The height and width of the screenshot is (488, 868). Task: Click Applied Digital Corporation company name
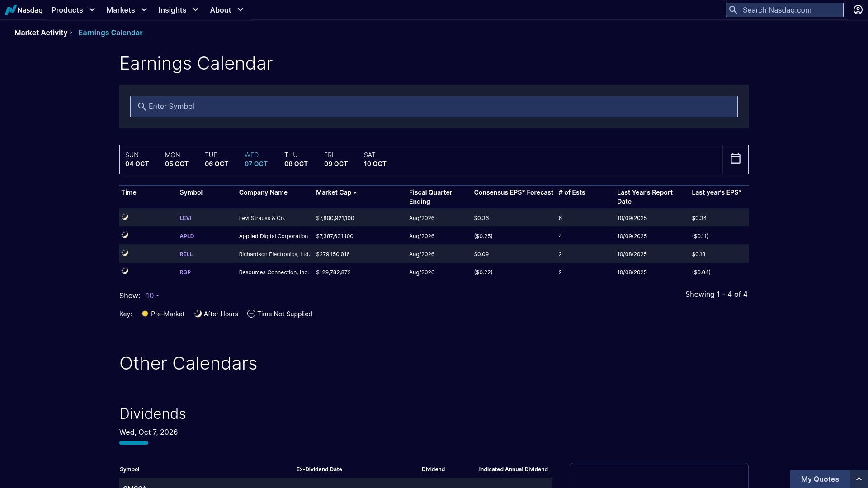pyautogui.click(x=274, y=236)
